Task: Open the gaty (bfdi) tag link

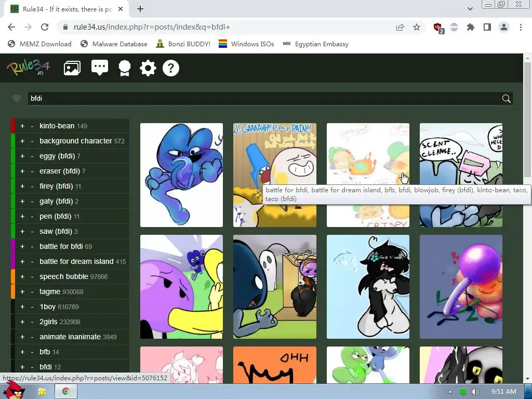Action: [56, 201]
